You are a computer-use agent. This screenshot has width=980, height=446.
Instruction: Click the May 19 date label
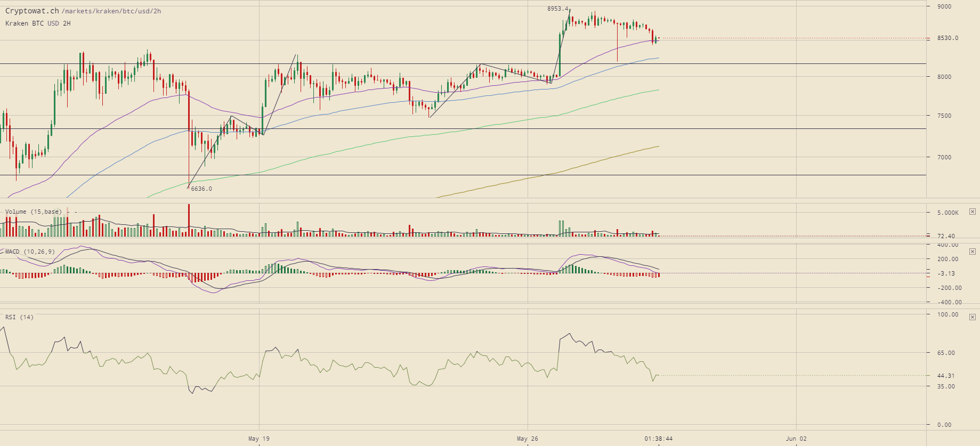[x=259, y=439]
